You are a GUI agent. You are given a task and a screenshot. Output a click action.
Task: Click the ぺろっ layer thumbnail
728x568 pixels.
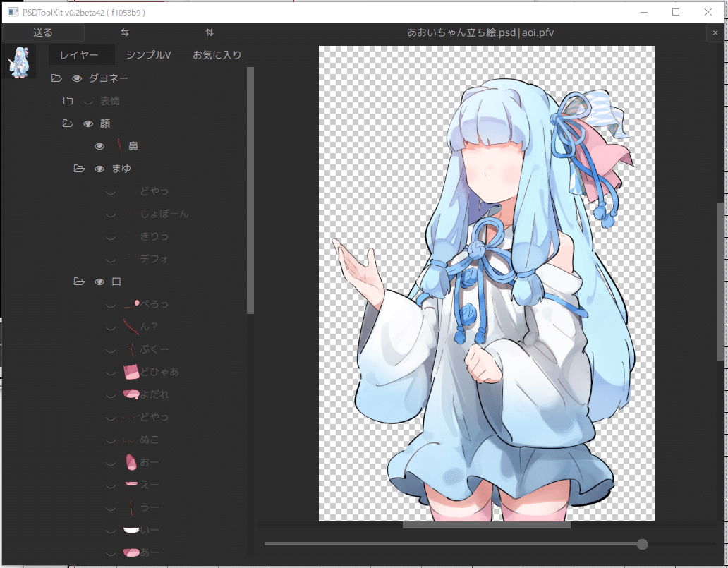click(131, 304)
